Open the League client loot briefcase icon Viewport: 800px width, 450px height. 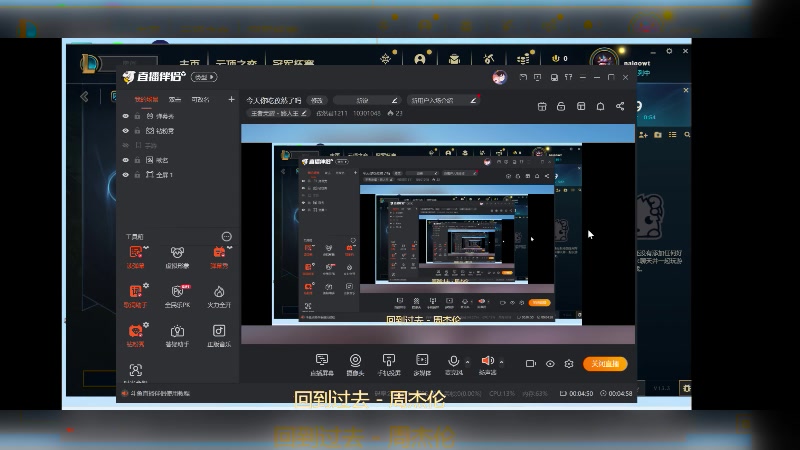point(454,59)
